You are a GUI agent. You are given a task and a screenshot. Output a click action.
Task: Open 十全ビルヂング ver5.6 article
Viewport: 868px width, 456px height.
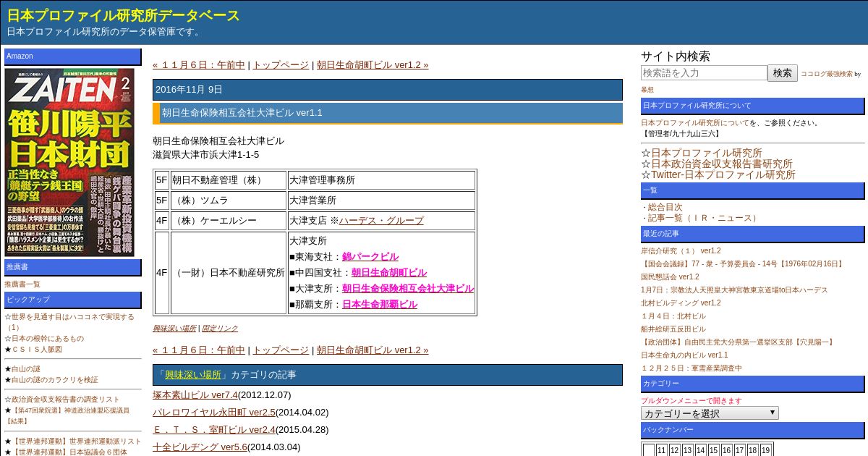[200, 447]
